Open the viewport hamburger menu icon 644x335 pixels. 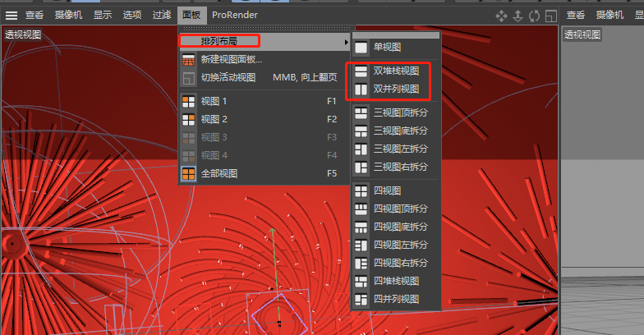click(11, 16)
